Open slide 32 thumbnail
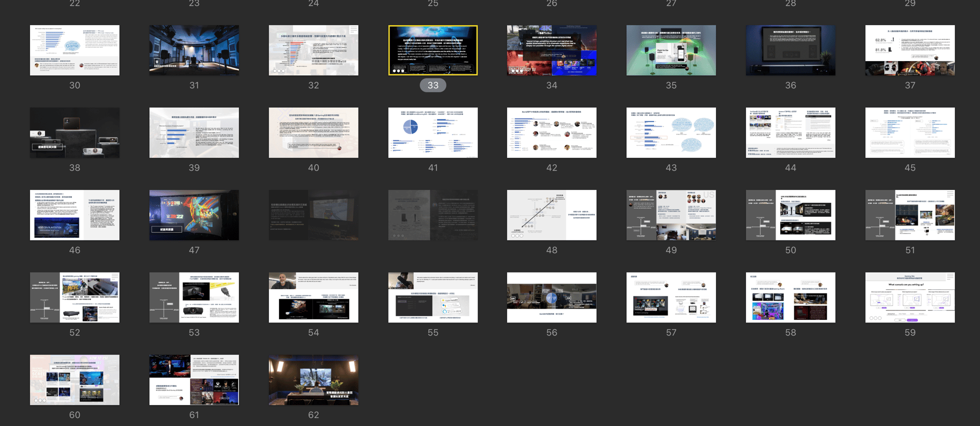980x426 pixels. point(313,50)
